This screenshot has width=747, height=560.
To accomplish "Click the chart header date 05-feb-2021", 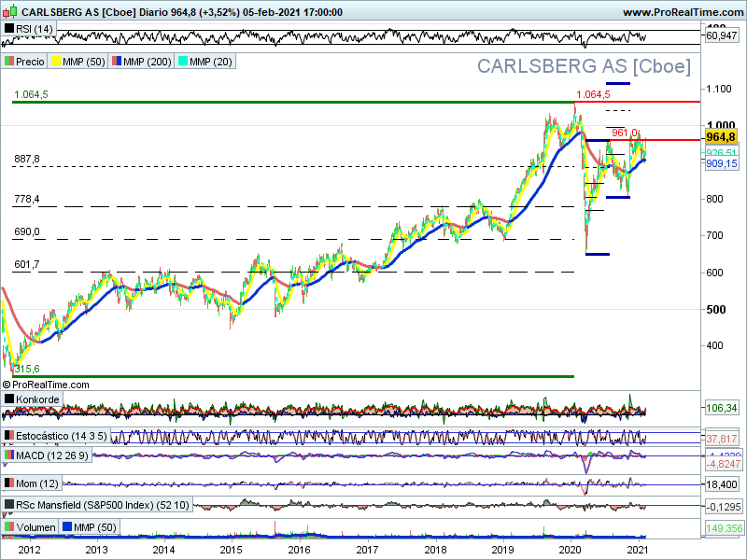I will tap(271, 12).
